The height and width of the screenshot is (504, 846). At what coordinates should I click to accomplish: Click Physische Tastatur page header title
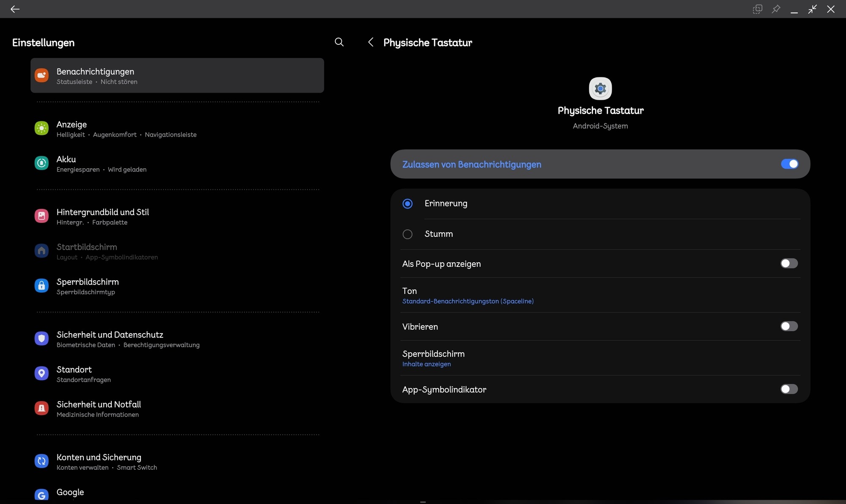tap(428, 43)
